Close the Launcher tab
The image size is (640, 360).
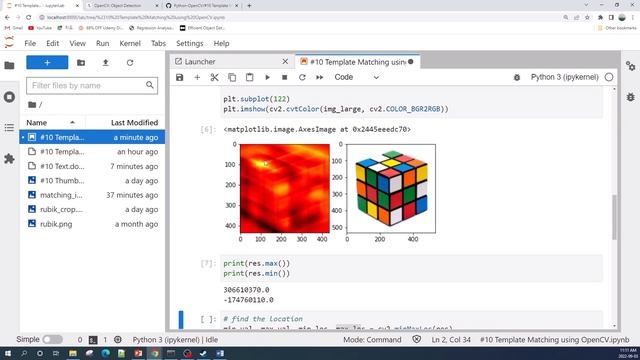285,62
